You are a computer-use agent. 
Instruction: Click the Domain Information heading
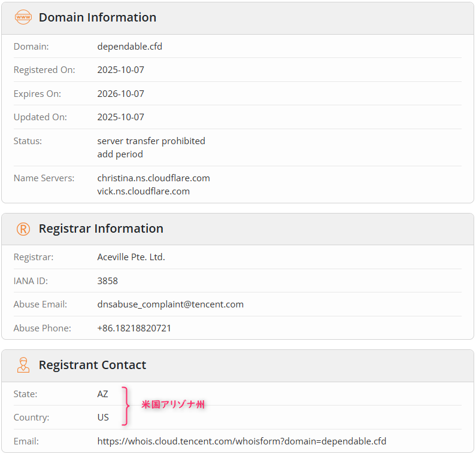(x=97, y=17)
